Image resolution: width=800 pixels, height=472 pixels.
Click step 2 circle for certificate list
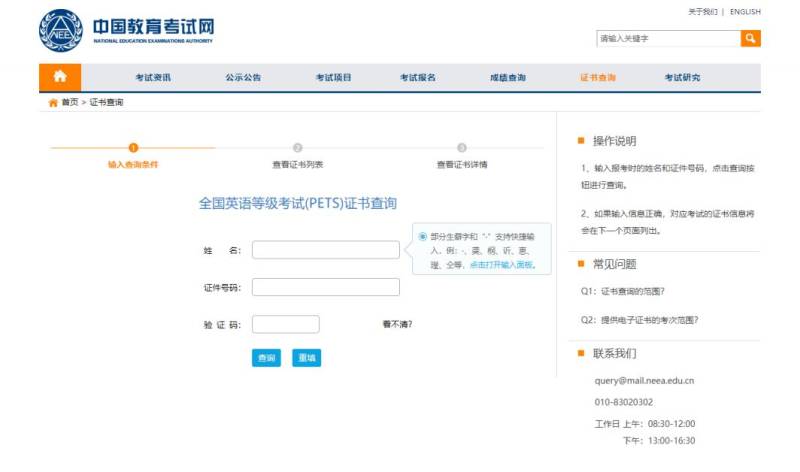tap(297, 148)
